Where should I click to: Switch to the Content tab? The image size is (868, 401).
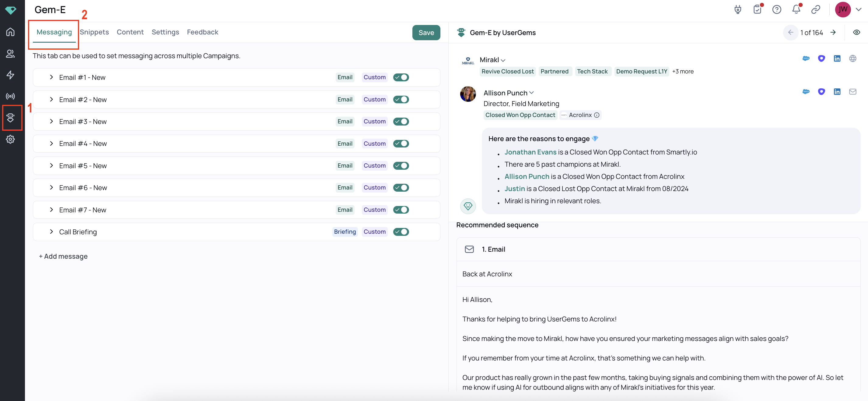tap(130, 32)
